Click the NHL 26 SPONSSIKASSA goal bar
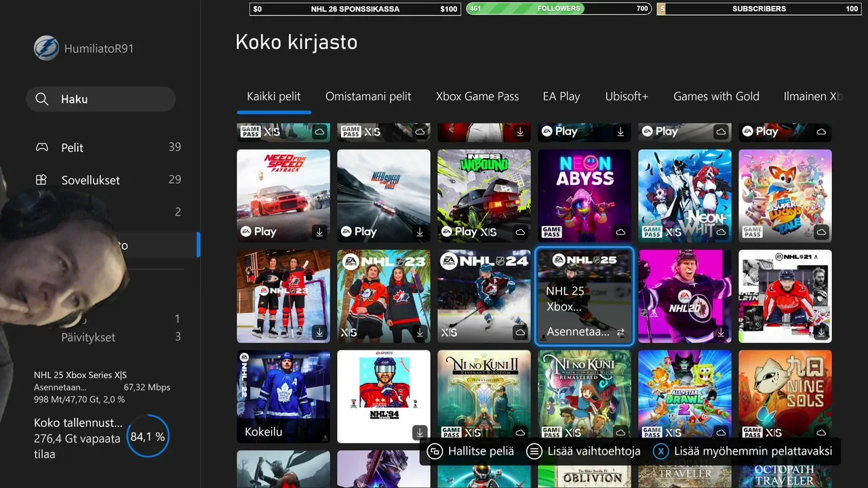Image resolution: width=868 pixels, height=488 pixels. coord(355,9)
